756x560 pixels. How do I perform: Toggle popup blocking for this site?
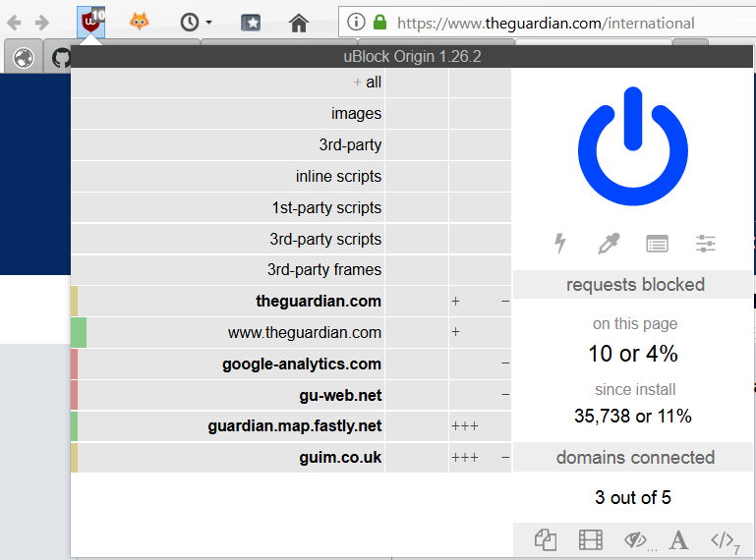[x=546, y=539]
